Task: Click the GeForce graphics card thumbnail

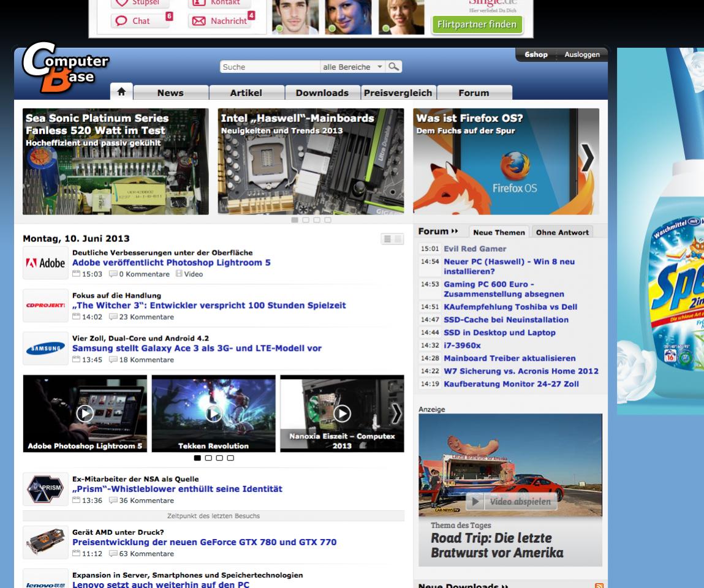Action: pos(45,542)
